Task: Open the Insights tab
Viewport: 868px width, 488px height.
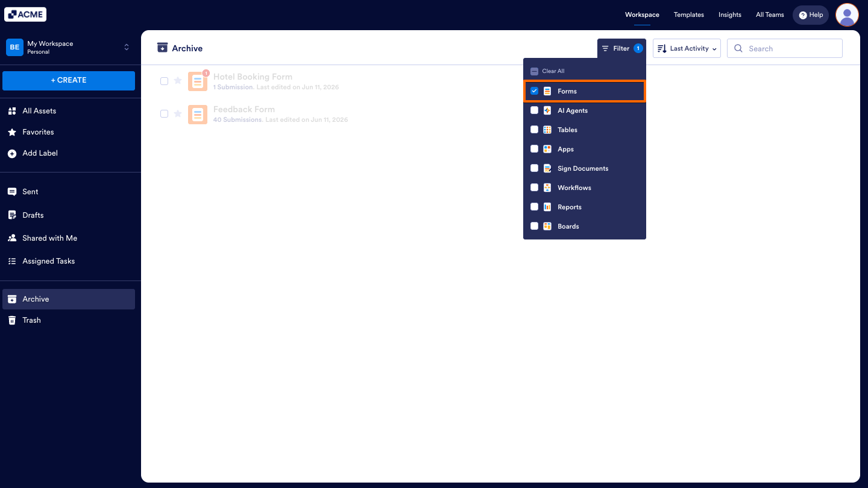Action: tap(730, 14)
